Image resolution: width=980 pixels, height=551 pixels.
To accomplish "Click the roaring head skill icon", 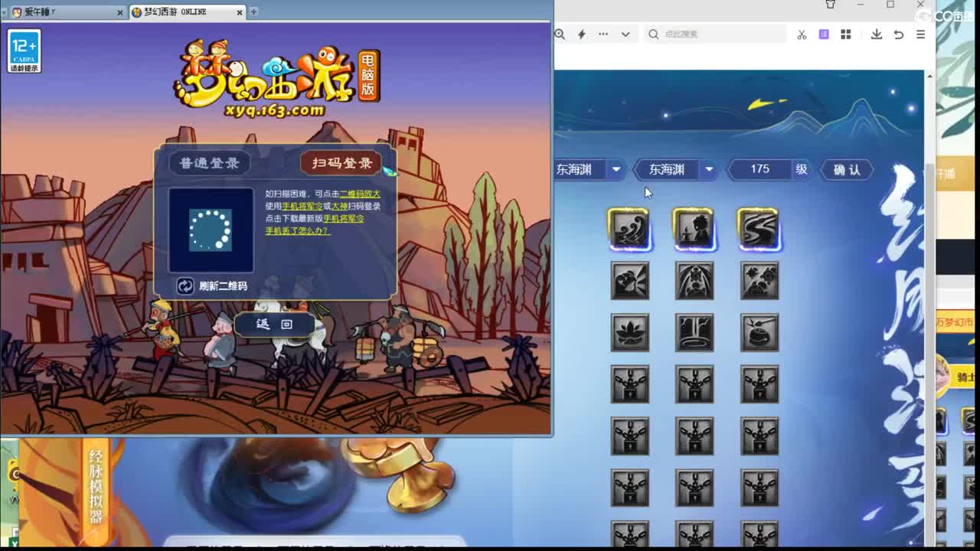I will [629, 281].
